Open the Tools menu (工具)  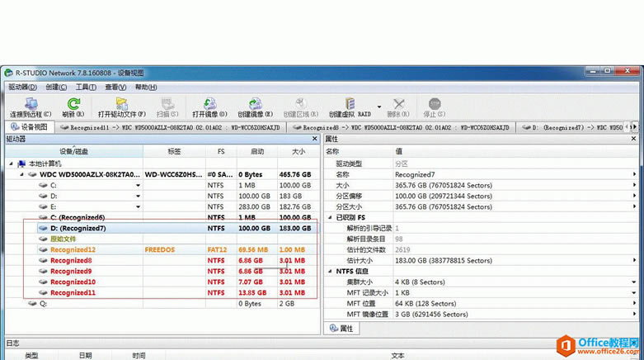[86, 88]
